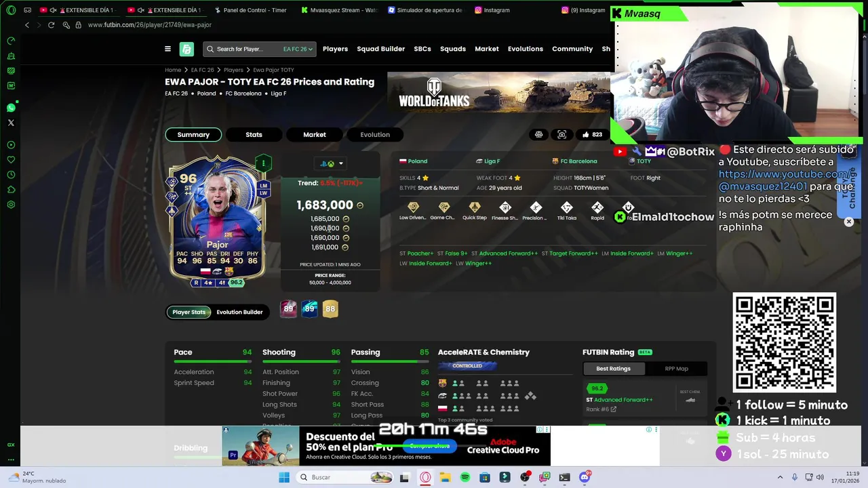The width and height of the screenshot is (868, 488).
Task: Click the Liga F league link in info panel
Action: (492, 161)
